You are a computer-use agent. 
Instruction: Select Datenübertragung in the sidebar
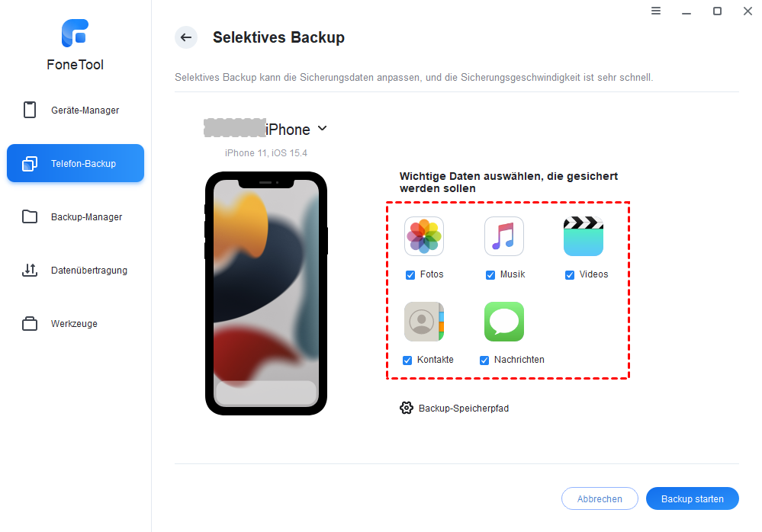tap(76, 270)
